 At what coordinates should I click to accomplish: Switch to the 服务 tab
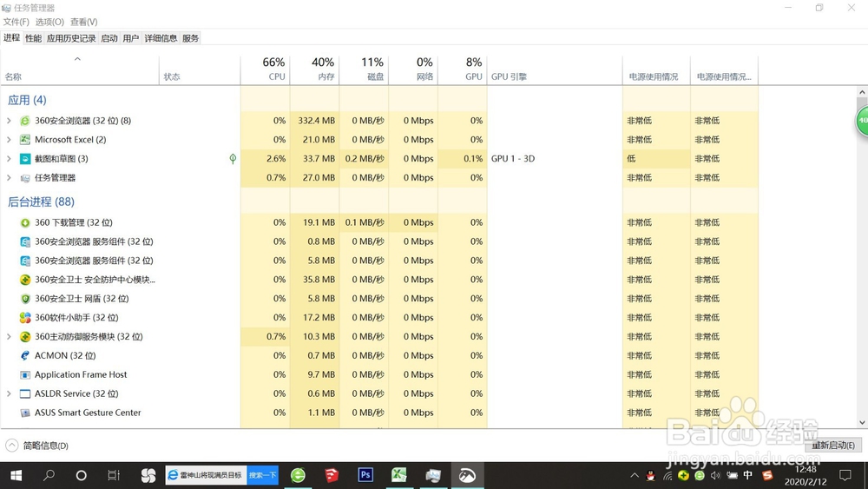point(190,38)
